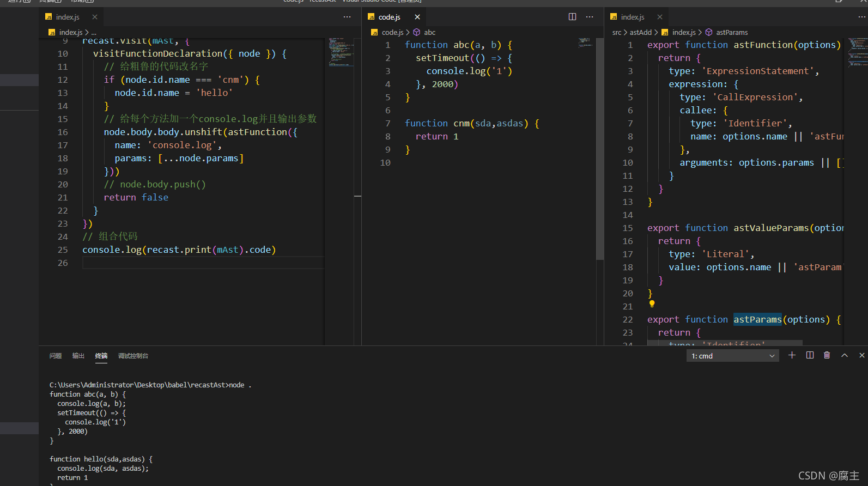Open the astAdd breadcrumb folder
Viewport: 868px width, 486px height.
(641, 32)
